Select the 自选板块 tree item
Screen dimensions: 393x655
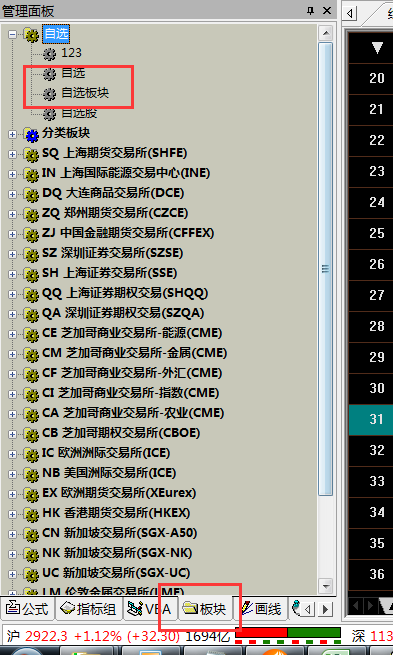[x=85, y=93]
